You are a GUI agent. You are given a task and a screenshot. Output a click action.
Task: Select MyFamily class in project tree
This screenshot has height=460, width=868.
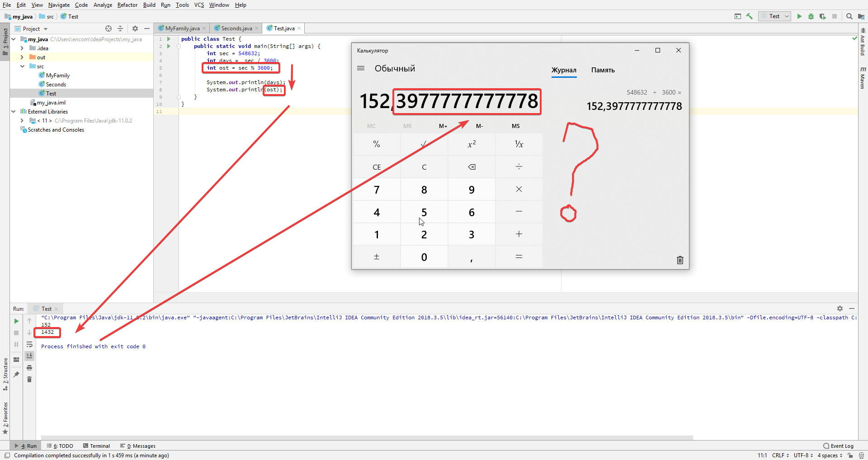pyautogui.click(x=57, y=76)
